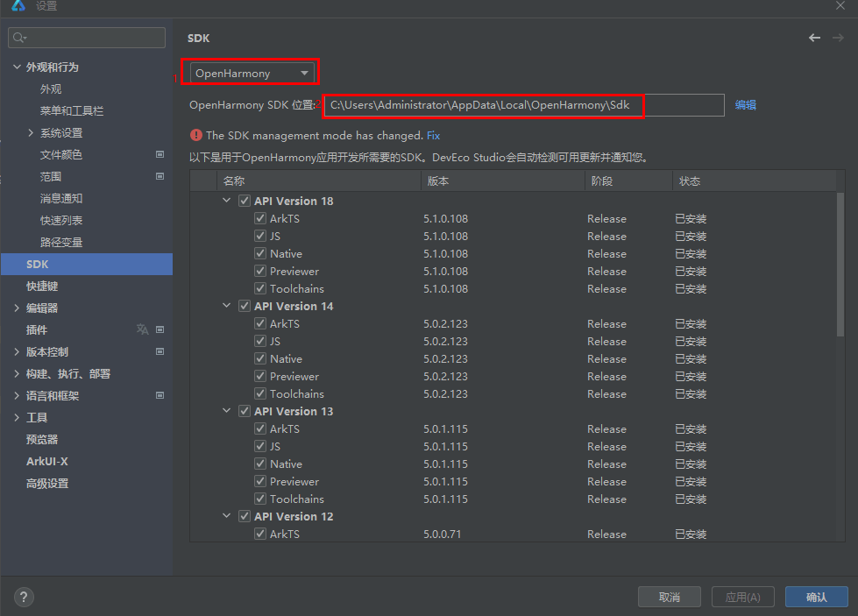Uncheck Toolchains 5.0.1.115 checkbox
This screenshot has height=616, width=858.
(260, 499)
